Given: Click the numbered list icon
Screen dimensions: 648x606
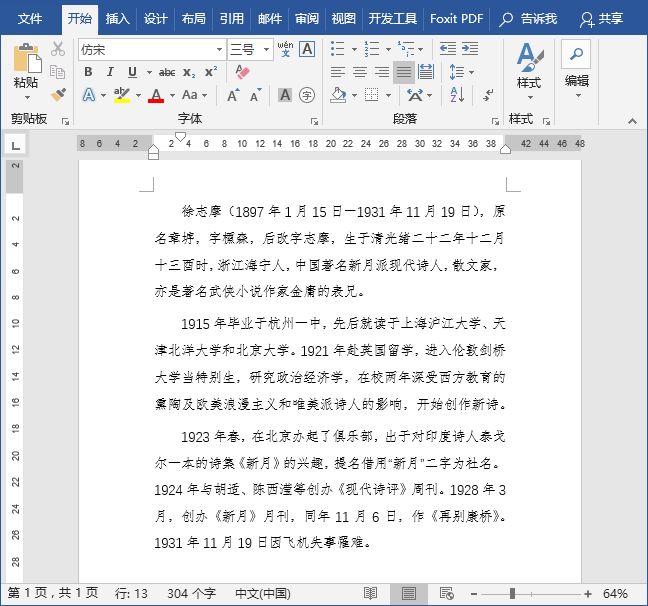Looking at the screenshot, I should [x=370, y=49].
